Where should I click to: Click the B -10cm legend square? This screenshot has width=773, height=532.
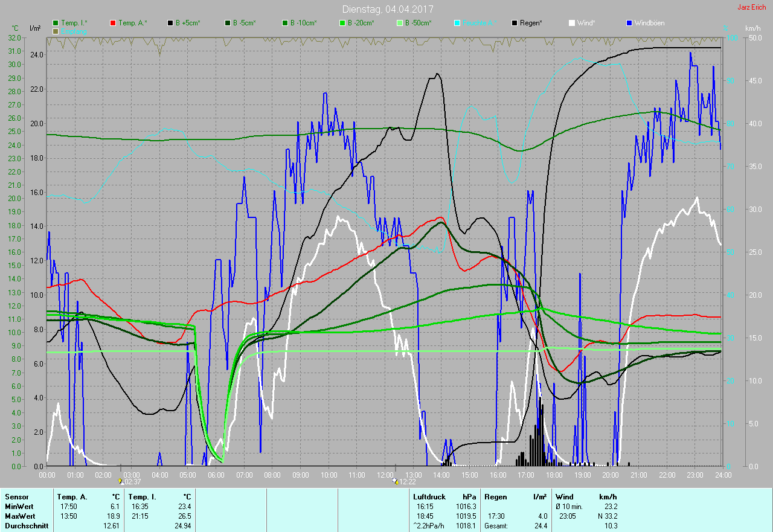pyautogui.click(x=284, y=23)
